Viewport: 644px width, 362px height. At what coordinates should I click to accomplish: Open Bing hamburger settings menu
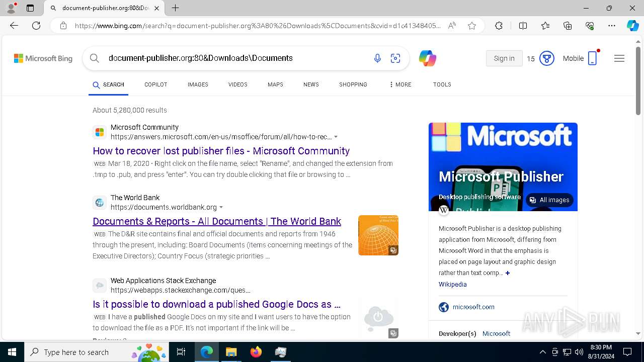point(619,58)
